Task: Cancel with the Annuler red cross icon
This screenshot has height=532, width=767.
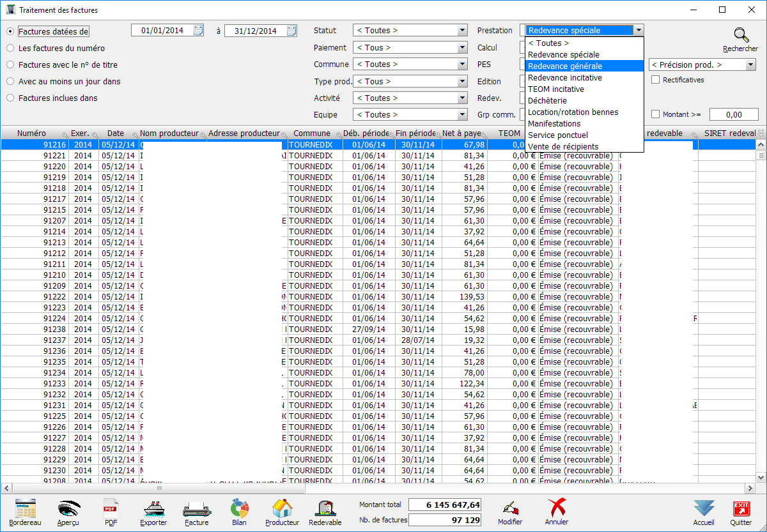Action: (x=556, y=509)
